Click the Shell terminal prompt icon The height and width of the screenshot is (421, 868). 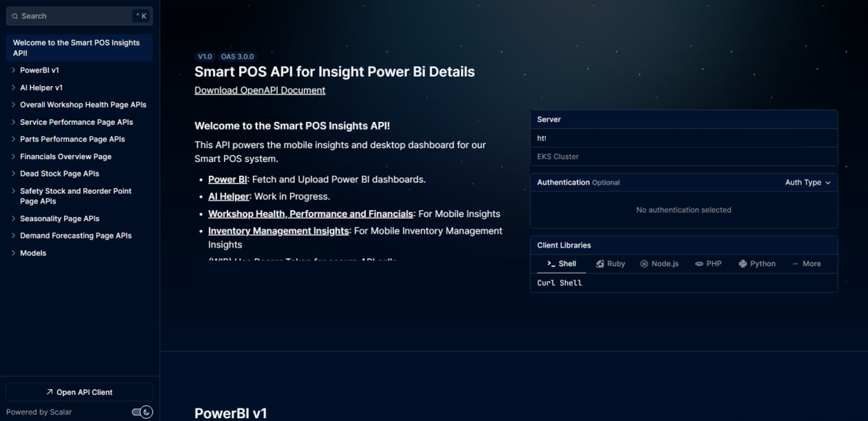pyautogui.click(x=551, y=264)
